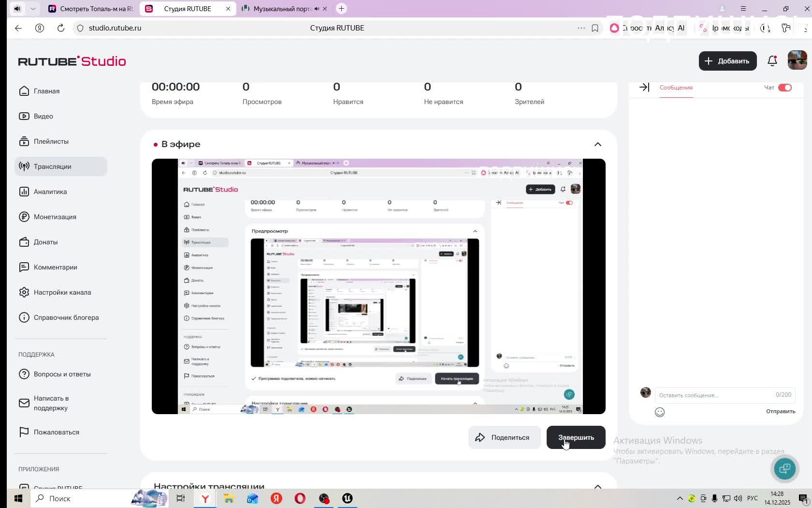Collapse the В эфире section
This screenshot has width=812, height=508.
tap(598, 144)
